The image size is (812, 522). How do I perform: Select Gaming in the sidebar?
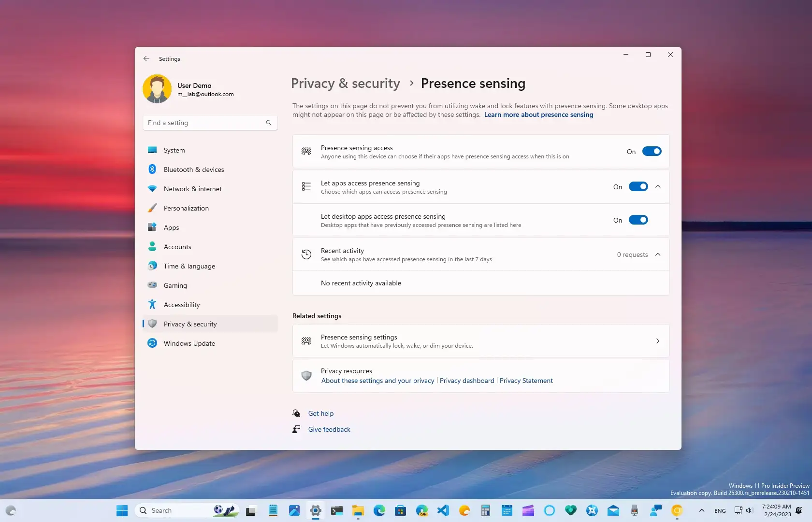tap(210, 285)
